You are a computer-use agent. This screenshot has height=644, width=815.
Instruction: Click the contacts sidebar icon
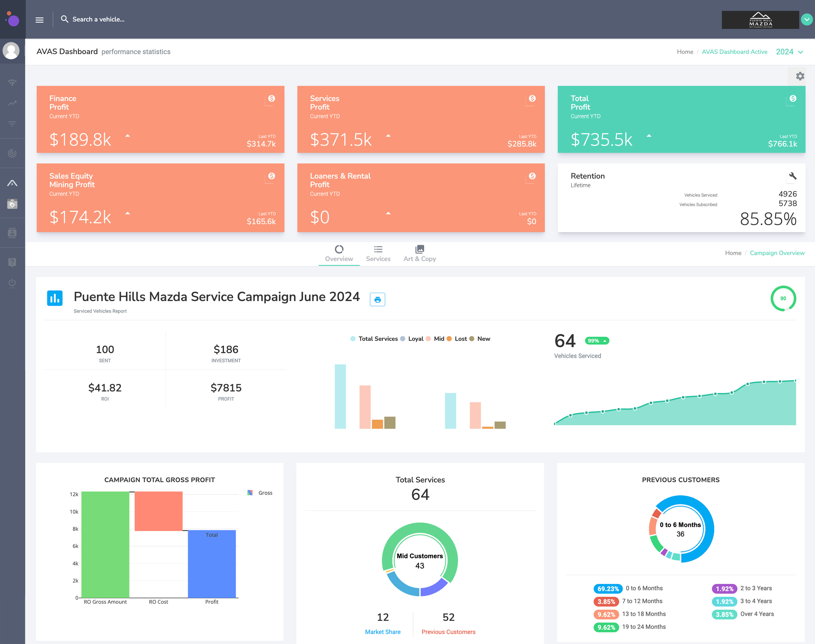click(12, 233)
